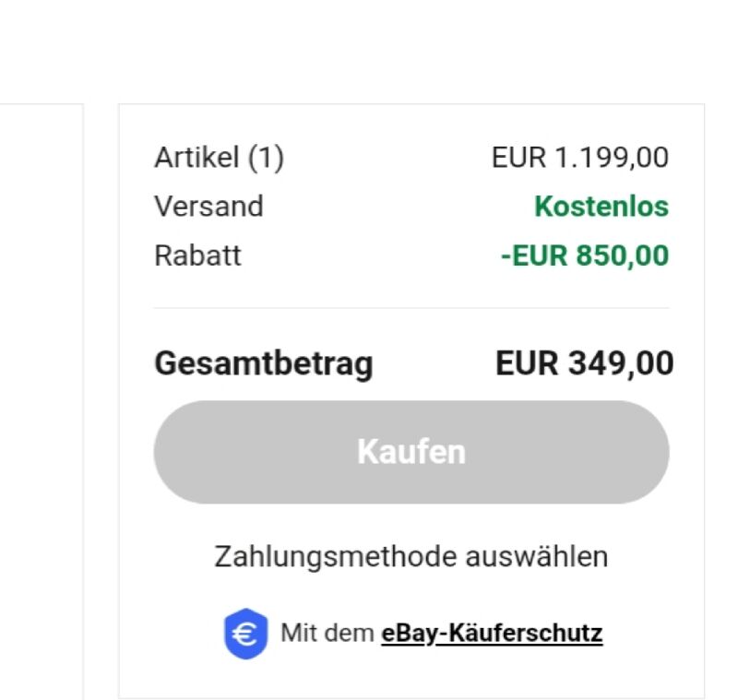Click the Artikel (1) label
The height and width of the screenshot is (700, 738).
(x=220, y=157)
